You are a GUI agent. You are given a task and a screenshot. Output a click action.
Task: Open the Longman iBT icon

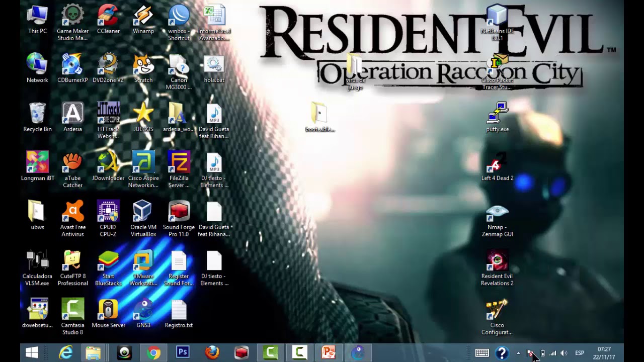(x=37, y=166)
